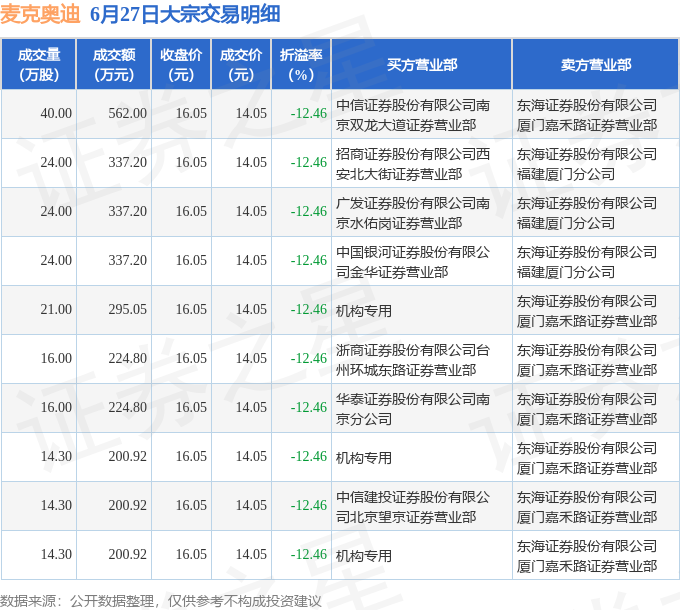
Task: Select the 折溢率(%) column header
Action: click(301, 64)
